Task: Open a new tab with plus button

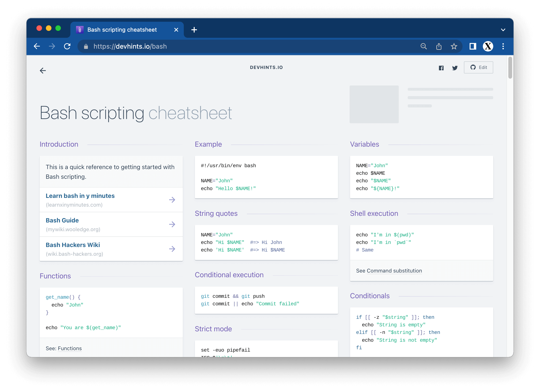Action: 194,30
